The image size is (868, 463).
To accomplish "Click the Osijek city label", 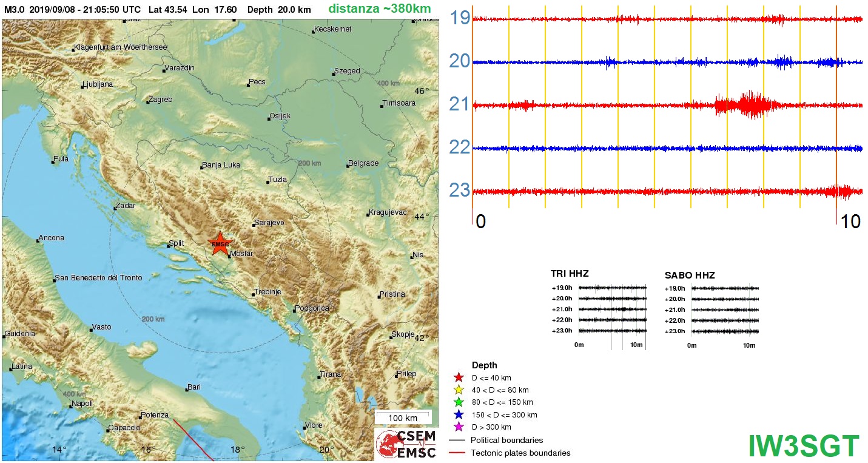I will [280, 116].
